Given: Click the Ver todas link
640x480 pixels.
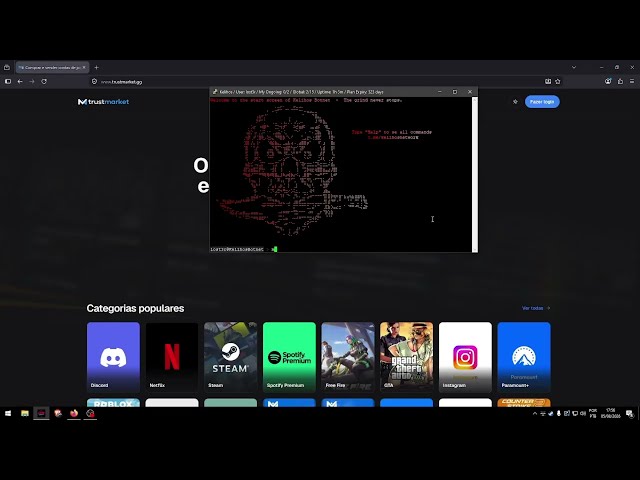Looking at the screenshot, I should (536, 308).
